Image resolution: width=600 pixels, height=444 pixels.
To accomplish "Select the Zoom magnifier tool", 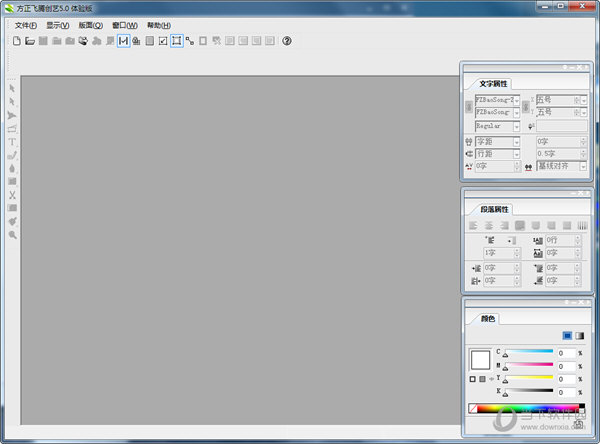I will [13, 234].
